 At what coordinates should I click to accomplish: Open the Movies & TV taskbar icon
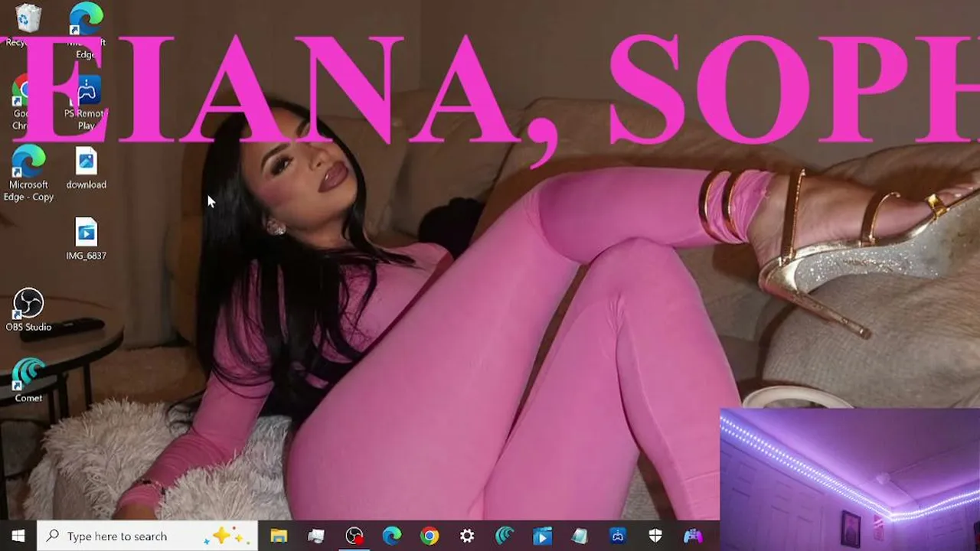(x=542, y=536)
